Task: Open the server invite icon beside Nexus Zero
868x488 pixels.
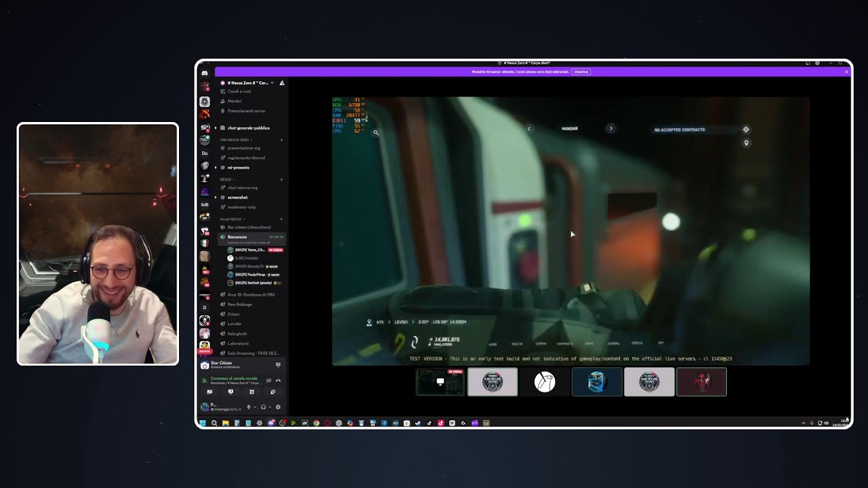Action: click(x=282, y=83)
